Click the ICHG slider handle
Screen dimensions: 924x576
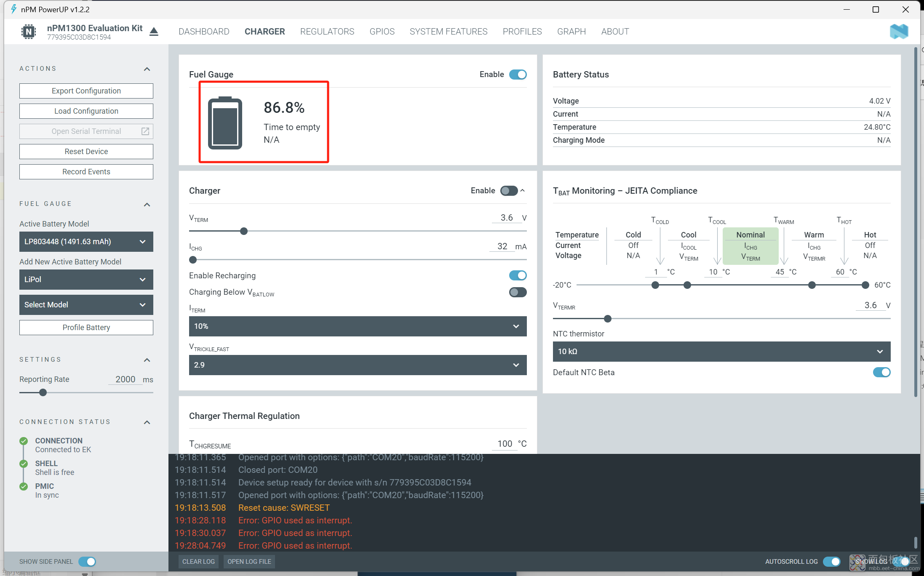coord(193,260)
